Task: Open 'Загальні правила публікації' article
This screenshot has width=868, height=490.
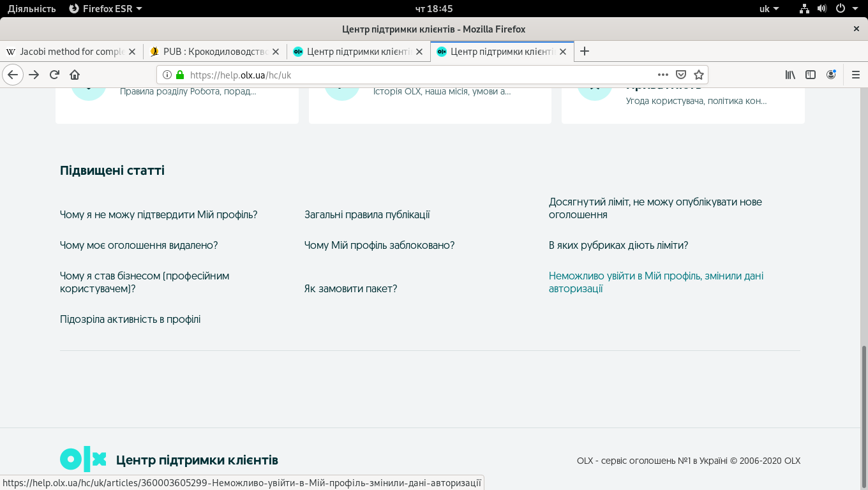Action: pos(367,215)
